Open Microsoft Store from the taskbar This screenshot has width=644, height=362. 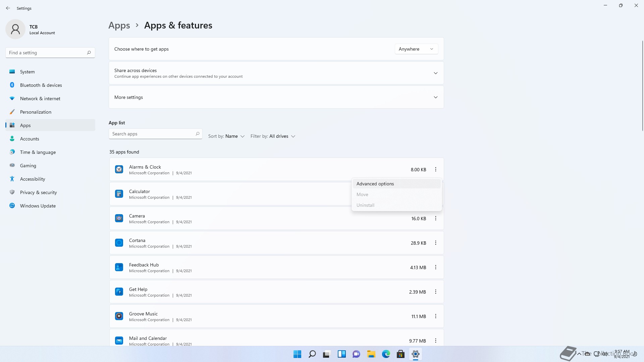[x=400, y=354]
